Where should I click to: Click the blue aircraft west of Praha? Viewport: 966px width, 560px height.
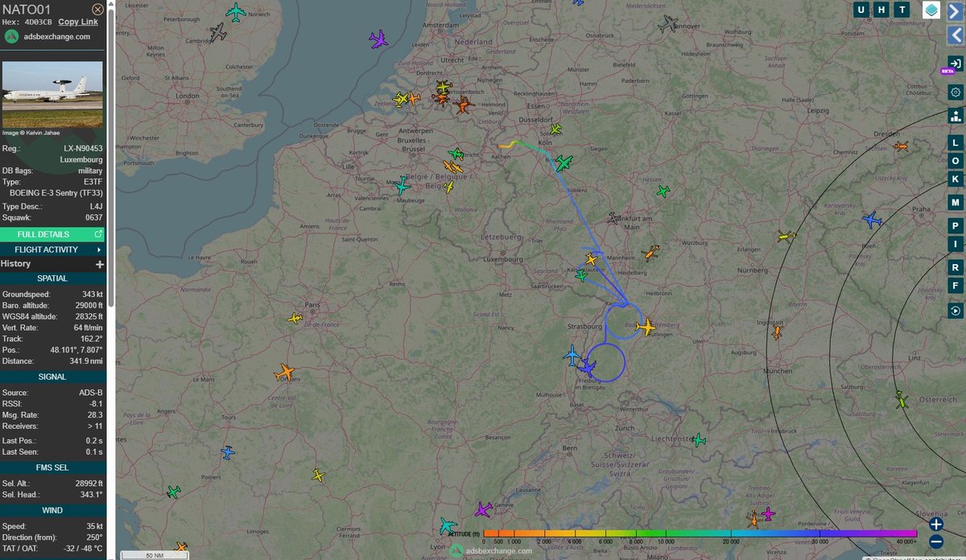click(x=871, y=219)
